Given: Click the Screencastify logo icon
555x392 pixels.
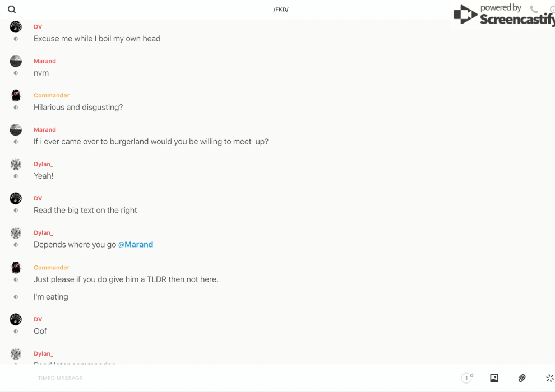Looking at the screenshot, I should (465, 15).
